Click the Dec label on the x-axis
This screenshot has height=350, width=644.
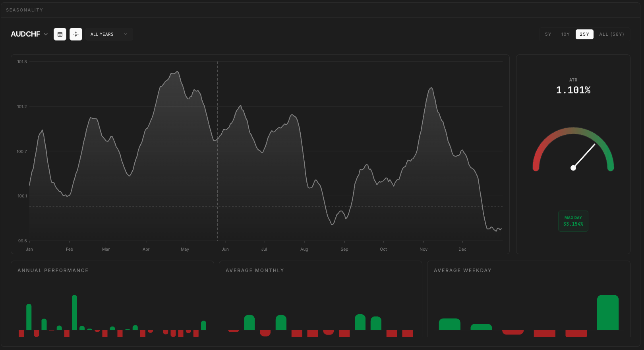462,249
